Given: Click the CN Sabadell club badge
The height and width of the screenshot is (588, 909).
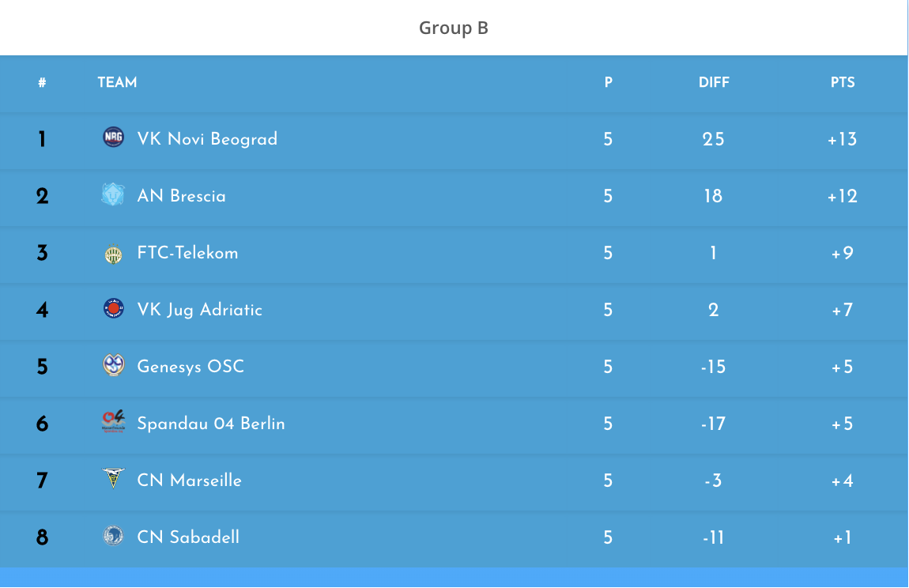Looking at the screenshot, I should tap(113, 535).
